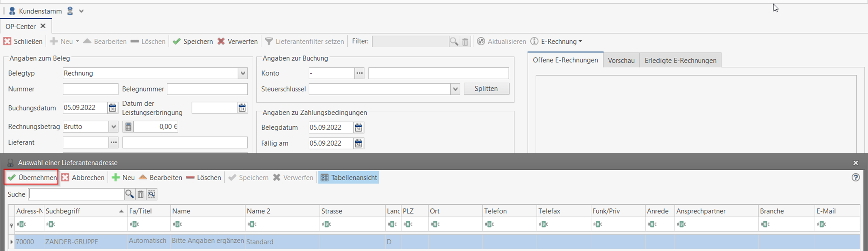Click Abbrechen in the address dialog
This screenshot has height=251, width=868.
tap(83, 177)
